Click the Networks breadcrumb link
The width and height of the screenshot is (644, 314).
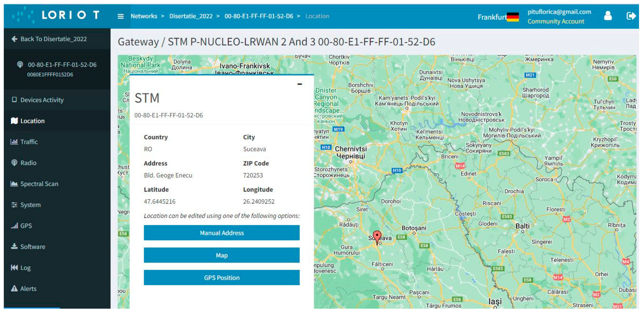pos(144,16)
